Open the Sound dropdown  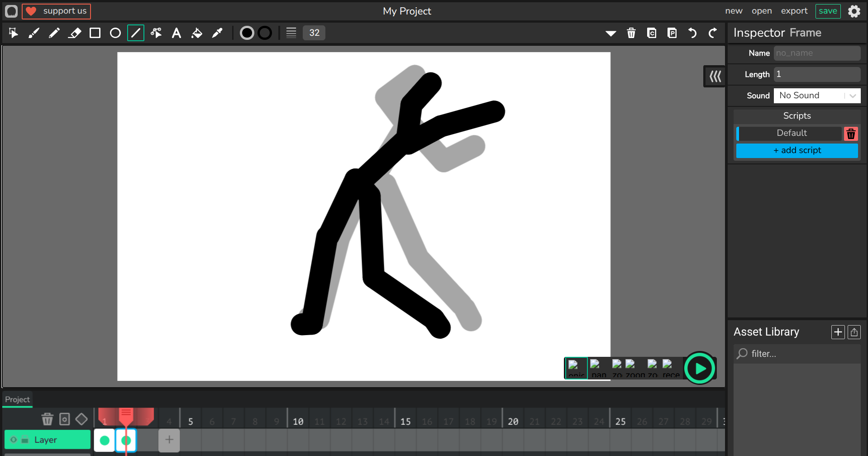coord(817,96)
